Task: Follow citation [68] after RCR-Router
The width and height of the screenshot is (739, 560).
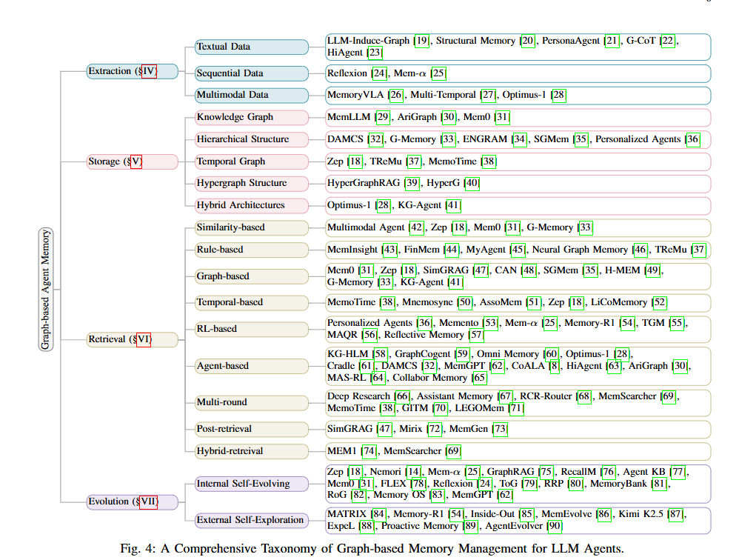Action: (x=584, y=397)
